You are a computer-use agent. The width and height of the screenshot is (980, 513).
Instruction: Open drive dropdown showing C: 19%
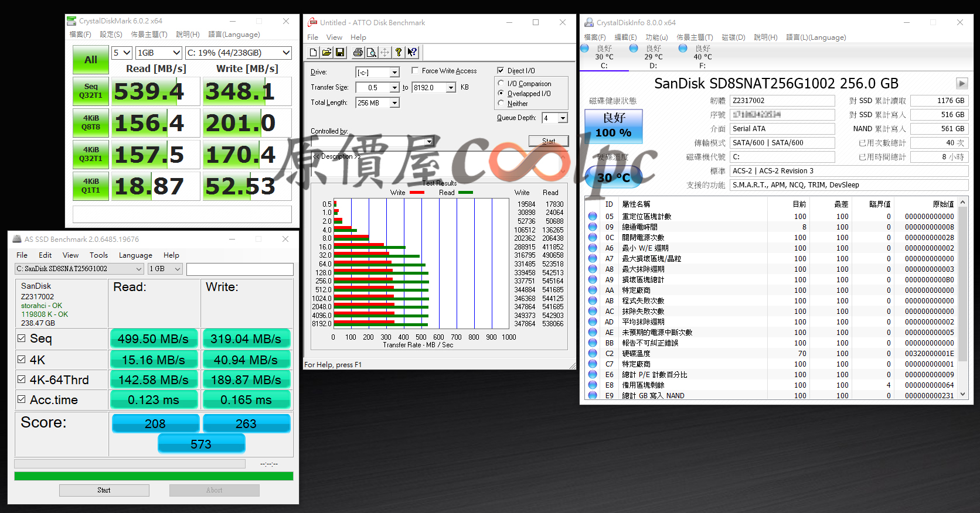pyautogui.click(x=238, y=53)
